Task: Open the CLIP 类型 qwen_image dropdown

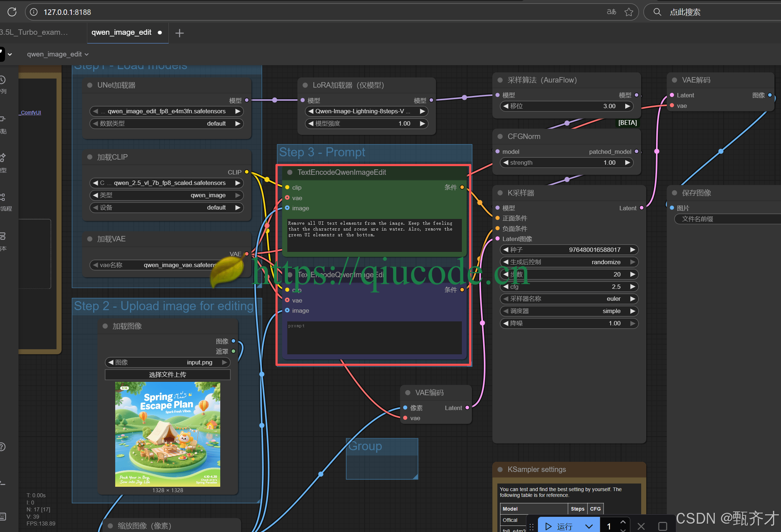Action: pos(167,195)
